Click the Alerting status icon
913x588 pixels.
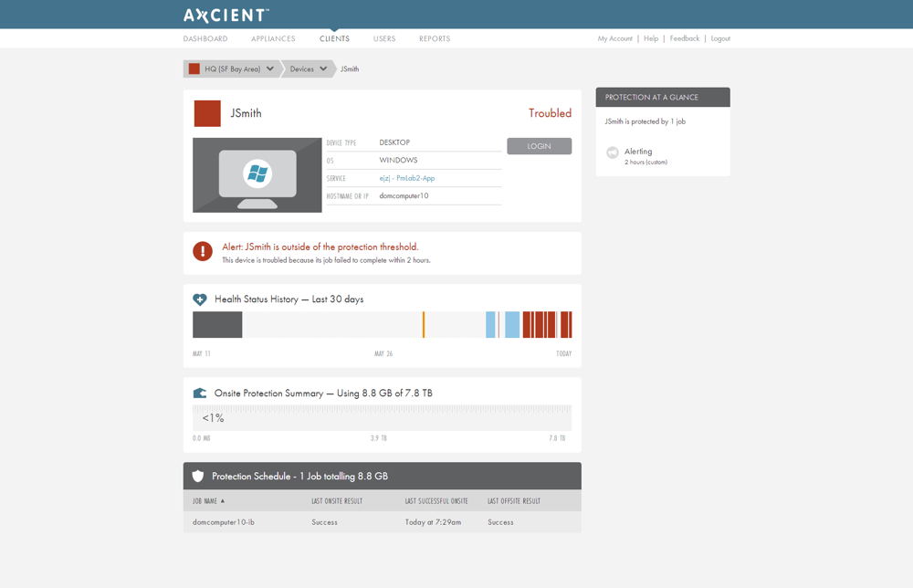(612, 152)
